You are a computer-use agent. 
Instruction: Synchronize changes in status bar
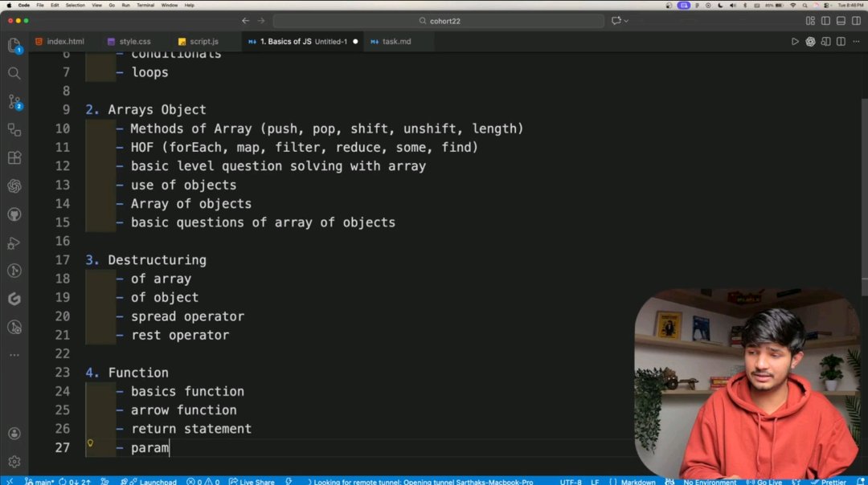(x=75, y=482)
